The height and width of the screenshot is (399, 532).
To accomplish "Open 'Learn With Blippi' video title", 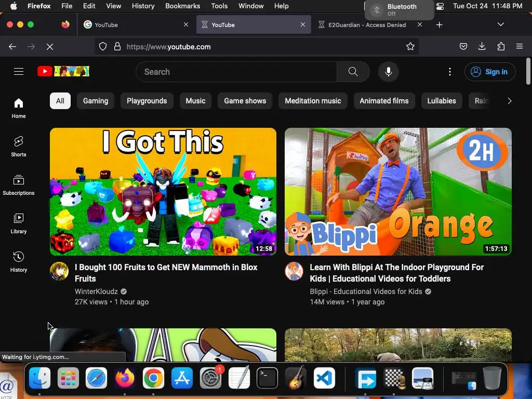I will (396, 273).
